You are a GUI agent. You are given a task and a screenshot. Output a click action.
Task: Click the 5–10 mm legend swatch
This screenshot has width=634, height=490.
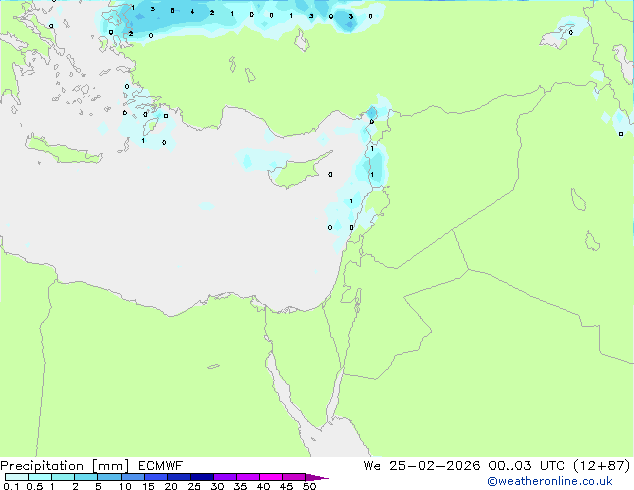[109, 477]
